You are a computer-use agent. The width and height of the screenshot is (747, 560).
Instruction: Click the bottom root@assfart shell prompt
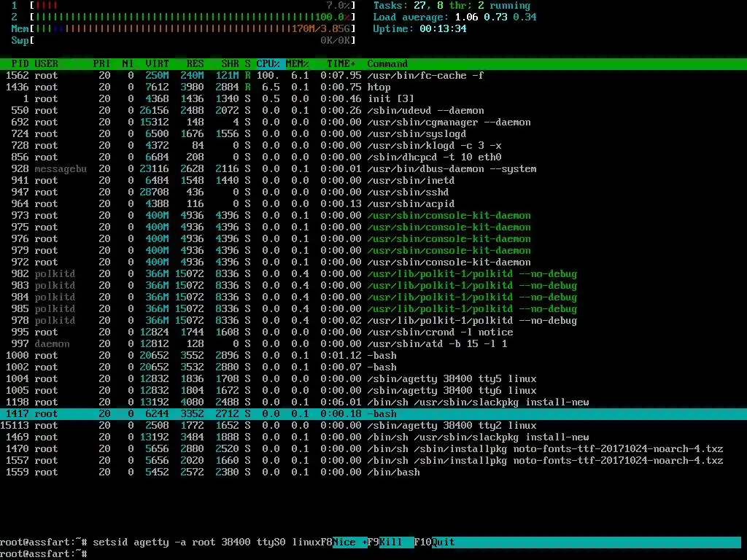point(43,554)
